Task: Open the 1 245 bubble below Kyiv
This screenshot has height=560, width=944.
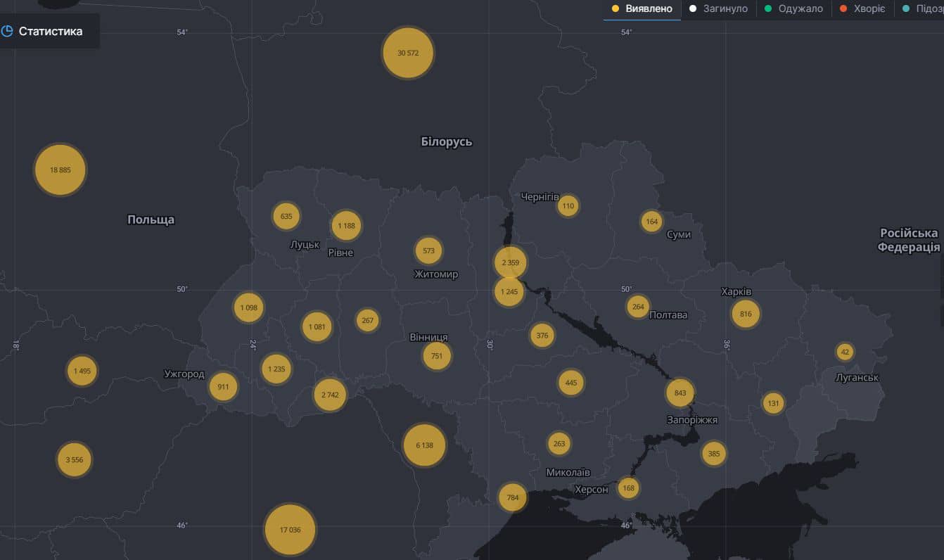Action: (x=509, y=291)
